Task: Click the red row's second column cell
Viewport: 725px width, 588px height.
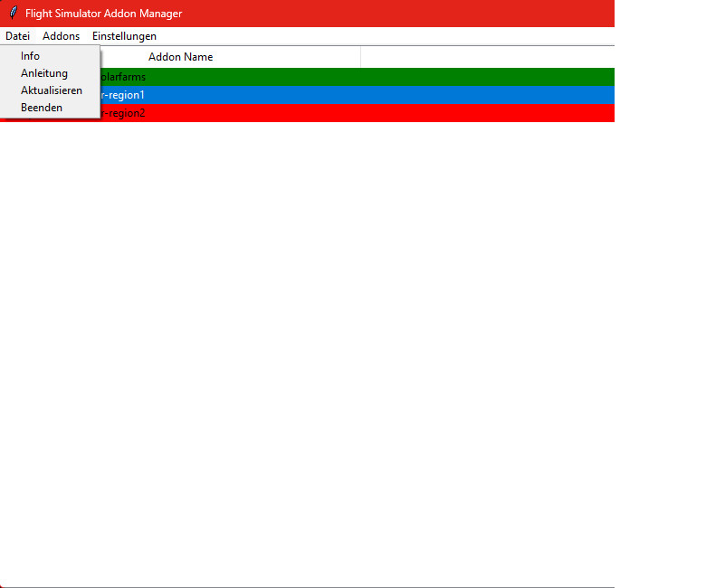Action: 487,113
